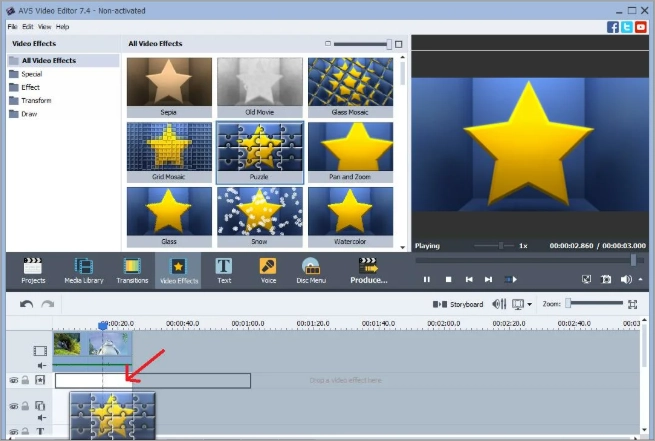Open the preview monitor dropdown arrow

[529, 304]
